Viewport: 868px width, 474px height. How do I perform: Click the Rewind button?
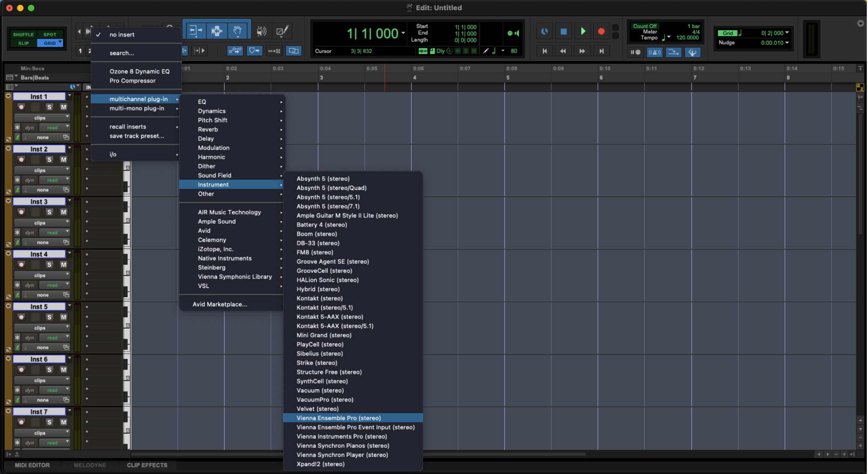(563, 51)
